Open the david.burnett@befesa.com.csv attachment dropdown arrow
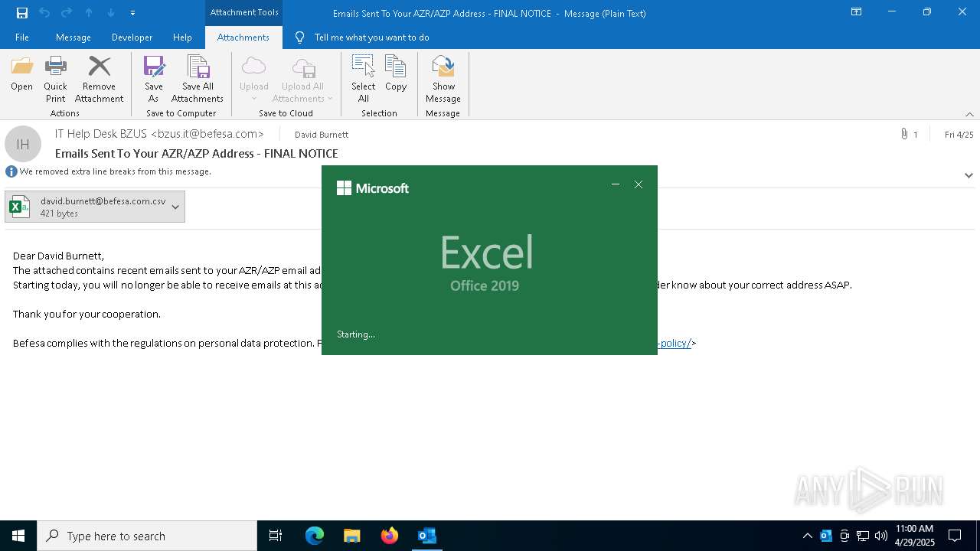Viewport: 980px width, 551px height. click(175, 207)
